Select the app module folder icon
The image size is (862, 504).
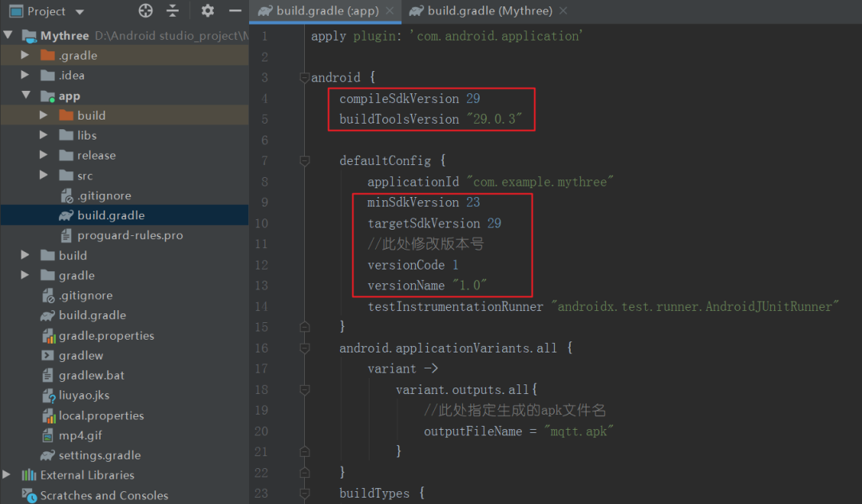48,96
